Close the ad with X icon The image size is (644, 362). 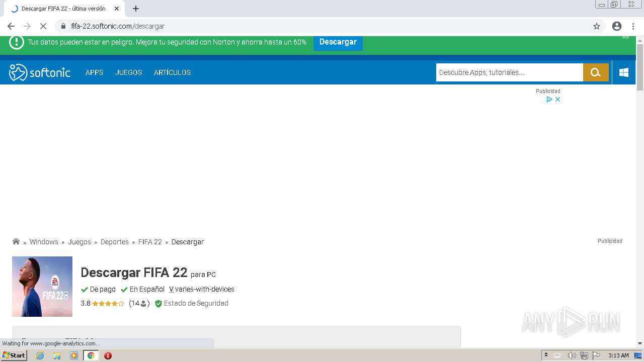click(x=557, y=100)
